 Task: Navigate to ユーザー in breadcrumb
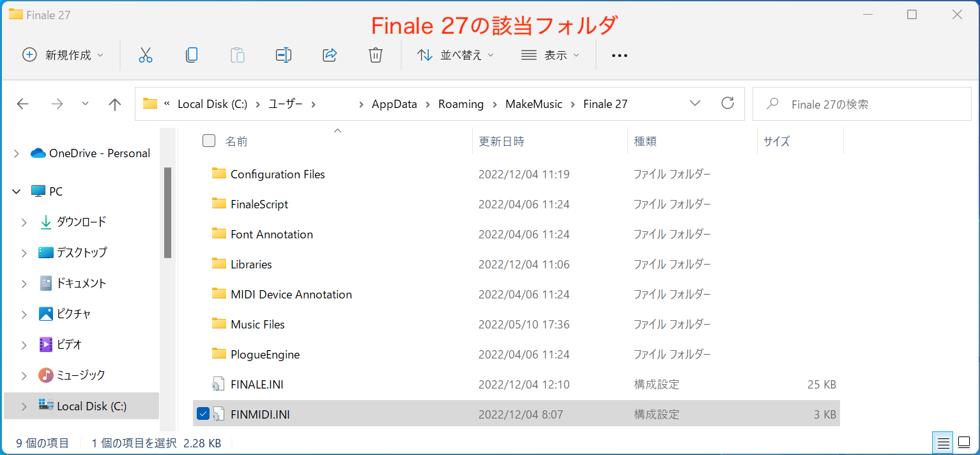pos(286,104)
